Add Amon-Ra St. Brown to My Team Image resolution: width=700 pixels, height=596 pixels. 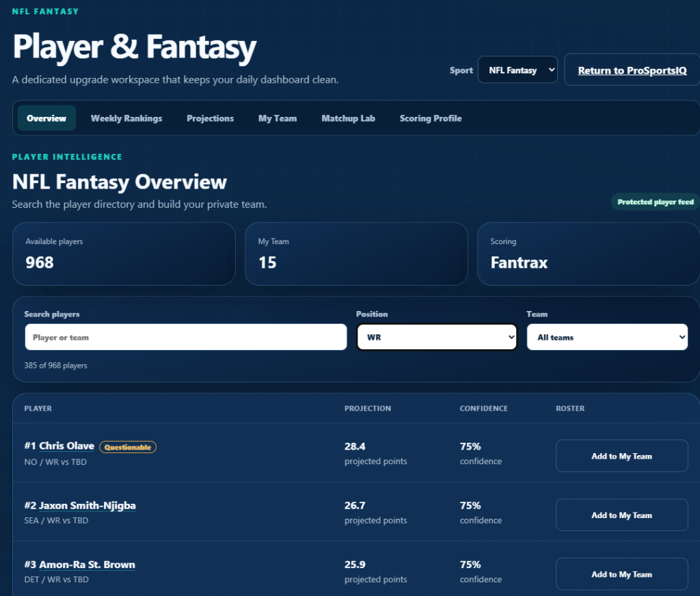click(x=622, y=574)
